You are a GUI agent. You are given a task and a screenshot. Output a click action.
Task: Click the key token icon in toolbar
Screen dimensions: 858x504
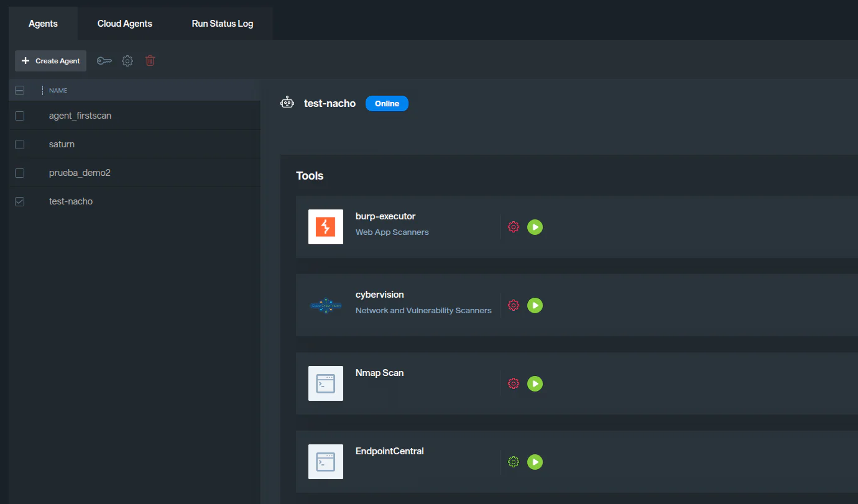[x=104, y=61]
